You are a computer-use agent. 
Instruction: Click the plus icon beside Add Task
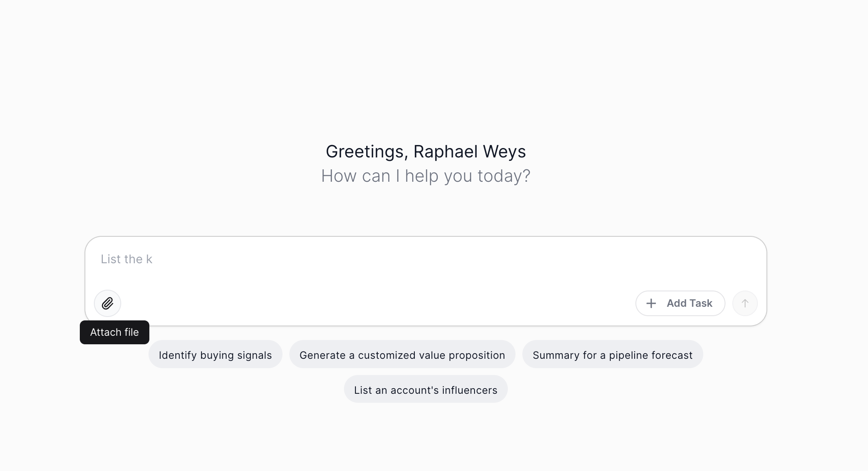click(651, 303)
